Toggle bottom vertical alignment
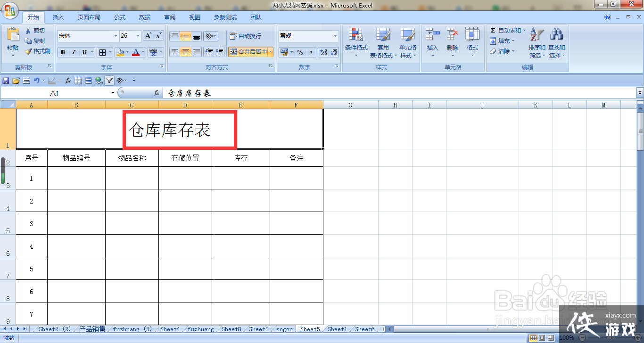Image resolution: width=644 pixels, height=343 pixels. click(197, 36)
